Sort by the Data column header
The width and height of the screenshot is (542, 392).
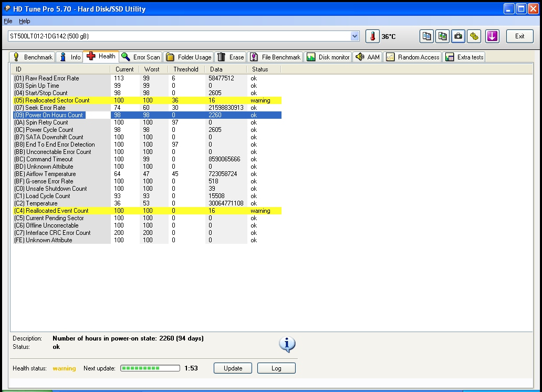coord(226,69)
